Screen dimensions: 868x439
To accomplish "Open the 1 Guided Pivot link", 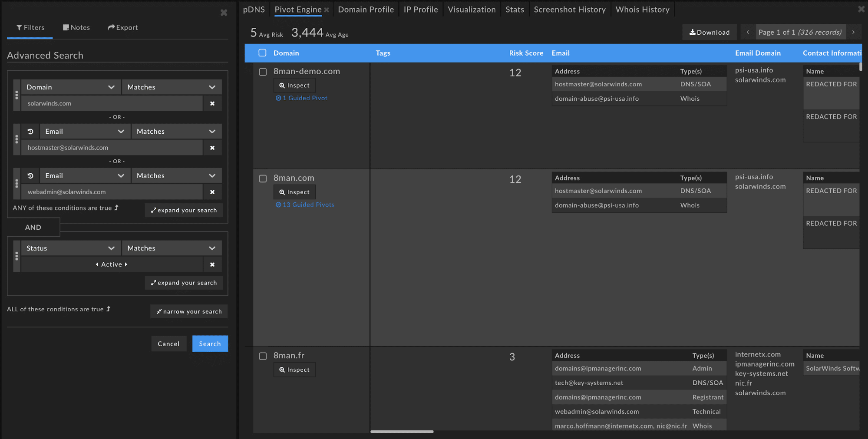I will (x=301, y=98).
